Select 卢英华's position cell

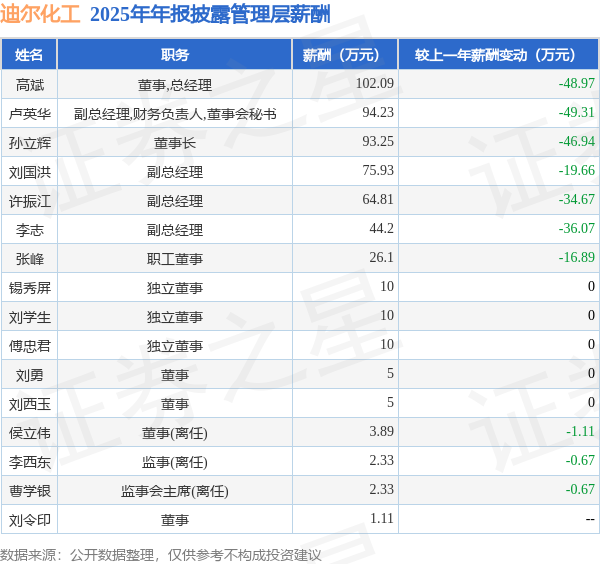click(174, 114)
